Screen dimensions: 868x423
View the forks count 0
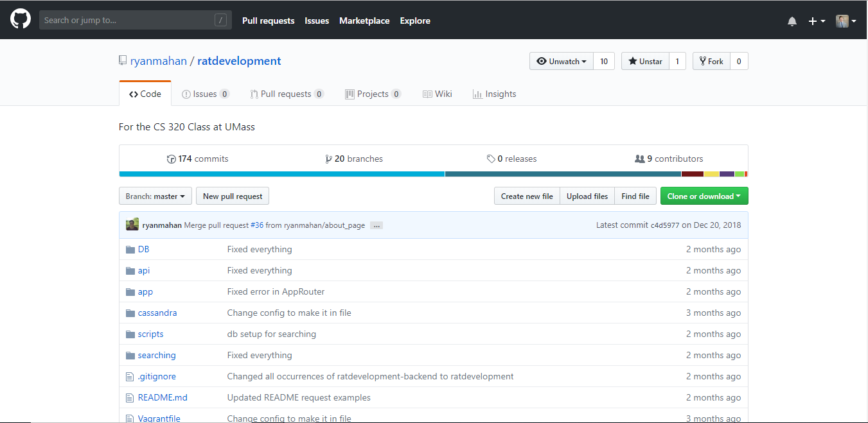coord(739,61)
